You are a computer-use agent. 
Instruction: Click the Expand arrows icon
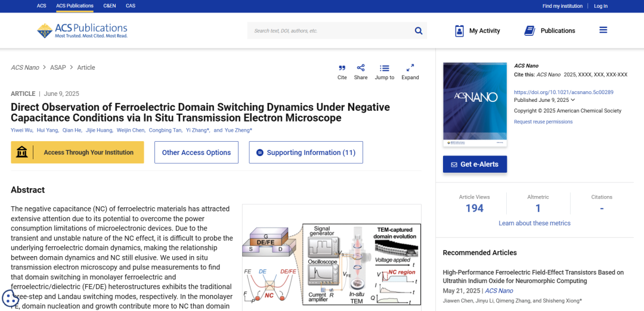pyautogui.click(x=410, y=68)
